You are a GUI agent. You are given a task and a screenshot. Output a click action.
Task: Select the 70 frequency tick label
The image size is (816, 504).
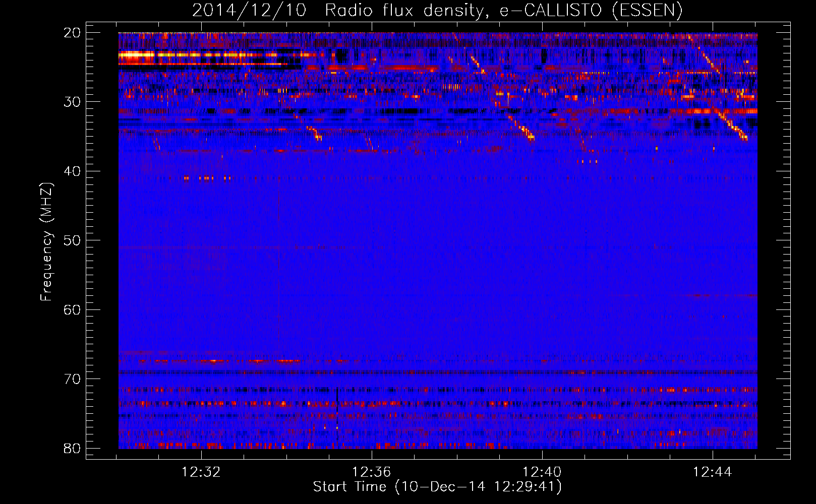[72, 379]
